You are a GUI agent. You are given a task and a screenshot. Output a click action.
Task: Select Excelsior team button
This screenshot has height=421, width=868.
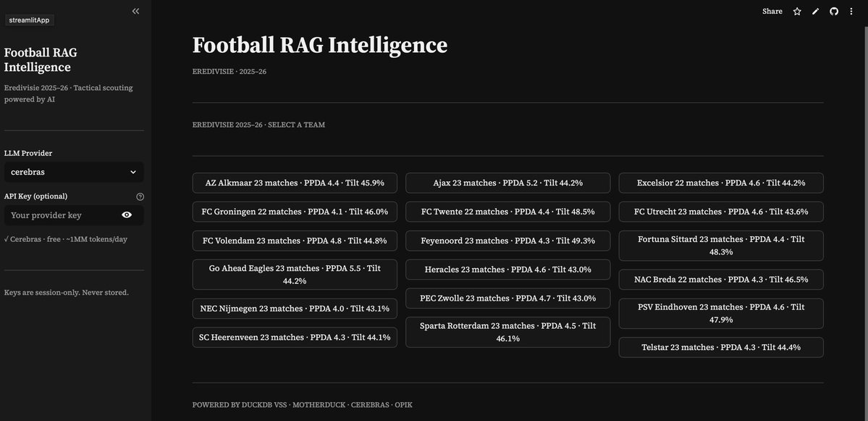[x=721, y=183]
